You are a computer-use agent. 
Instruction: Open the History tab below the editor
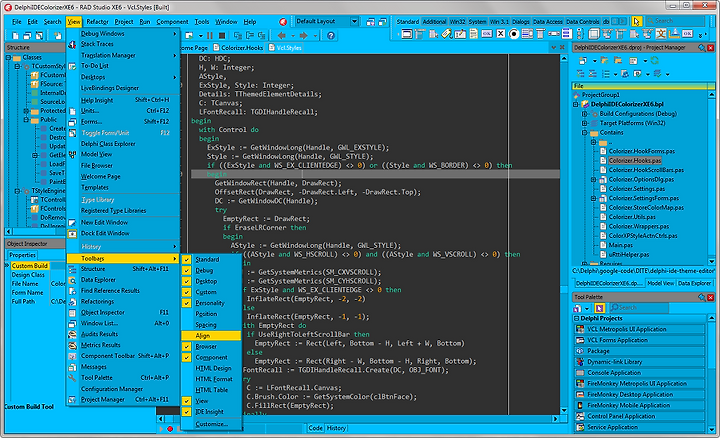pos(336,428)
